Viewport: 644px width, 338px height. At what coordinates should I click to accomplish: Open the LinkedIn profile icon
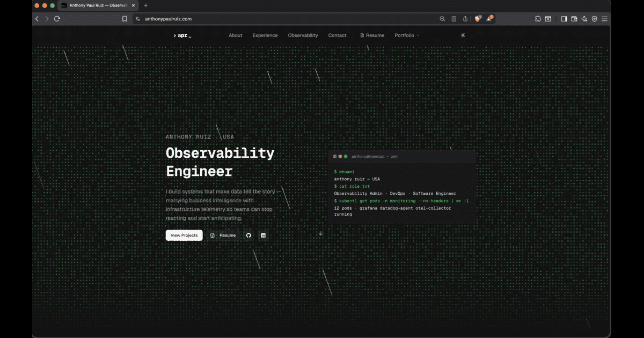point(263,235)
